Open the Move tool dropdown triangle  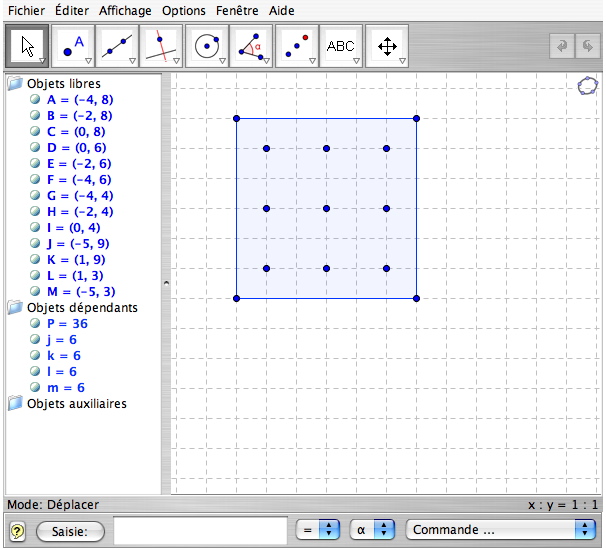tap(43, 61)
